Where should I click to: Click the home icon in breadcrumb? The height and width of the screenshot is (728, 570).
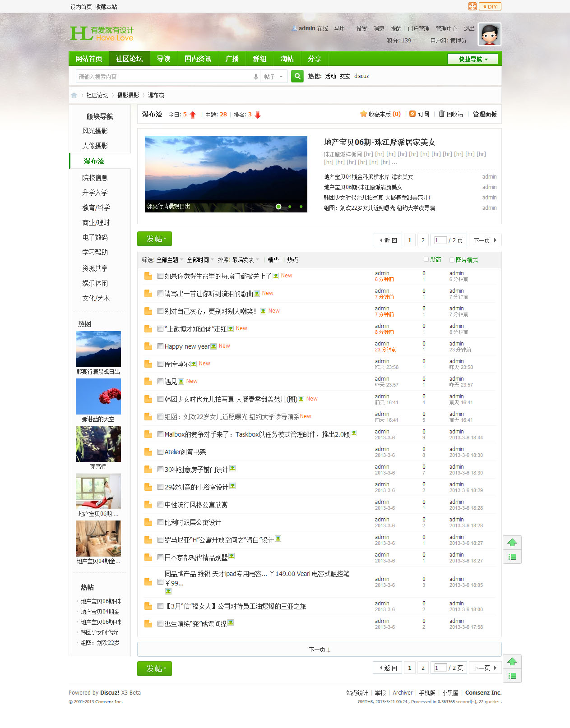point(74,95)
